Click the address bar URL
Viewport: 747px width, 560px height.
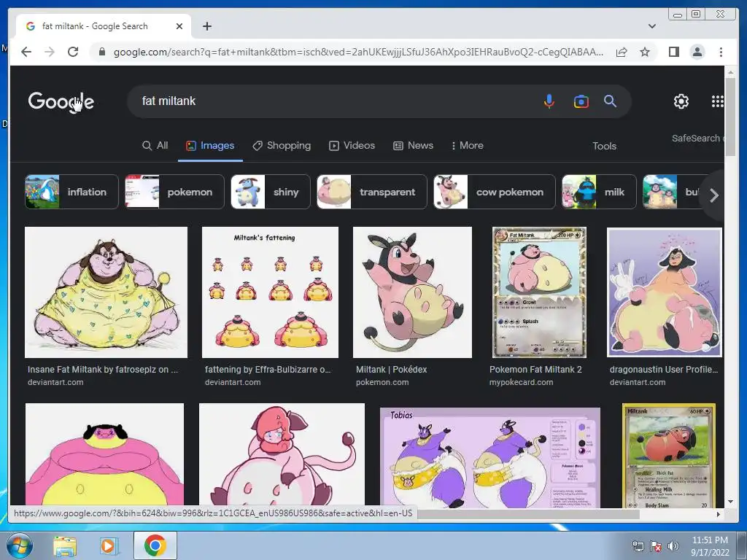(x=358, y=52)
